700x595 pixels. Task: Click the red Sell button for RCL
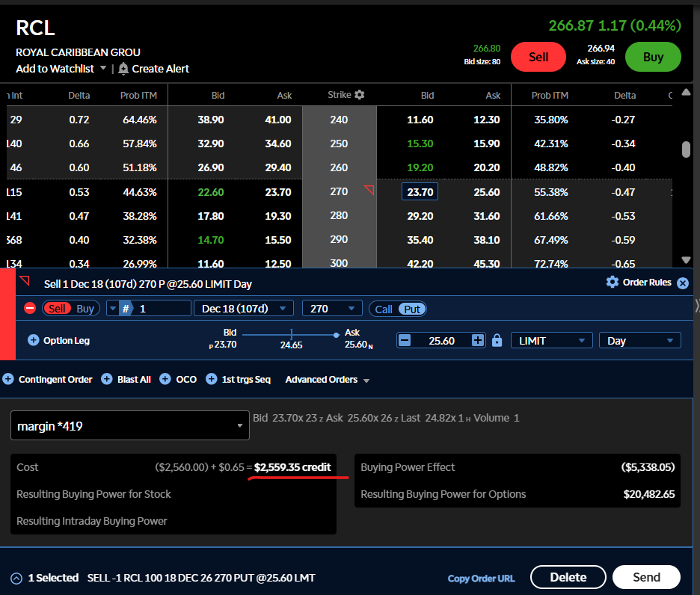(x=538, y=57)
